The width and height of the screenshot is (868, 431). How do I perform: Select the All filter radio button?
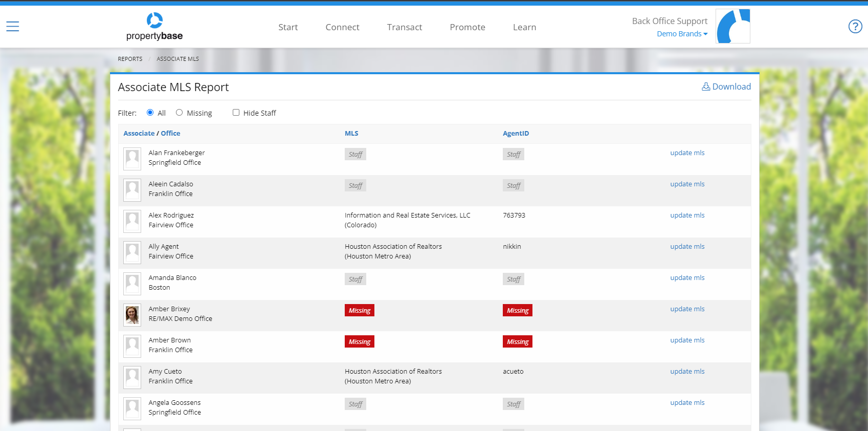click(x=150, y=113)
